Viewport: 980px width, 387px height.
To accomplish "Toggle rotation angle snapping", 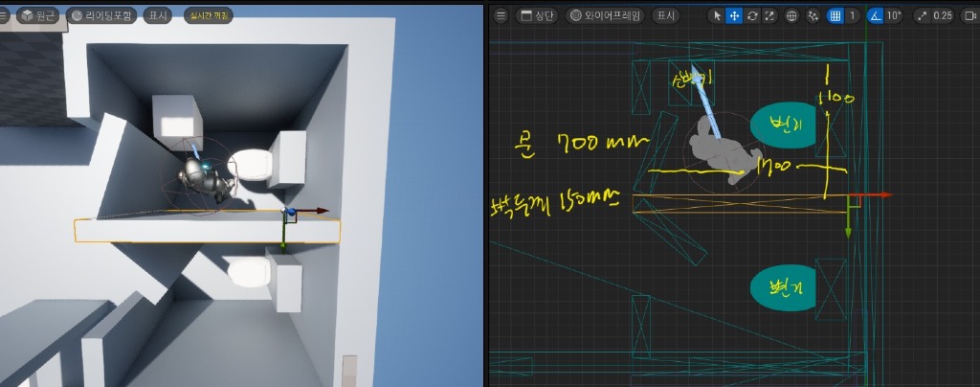I will 876,16.
